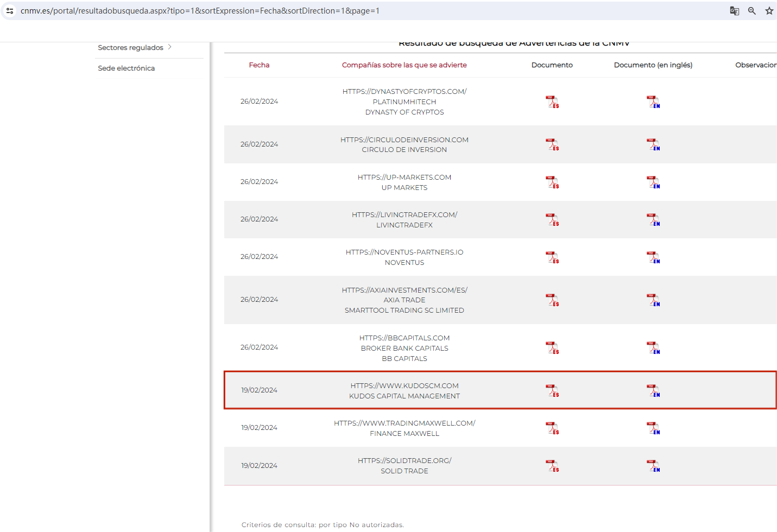The height and width of the screenshot is (532, 777).
Task: Open Spanish PDF for Finance Maxwell
Action: 552,428
